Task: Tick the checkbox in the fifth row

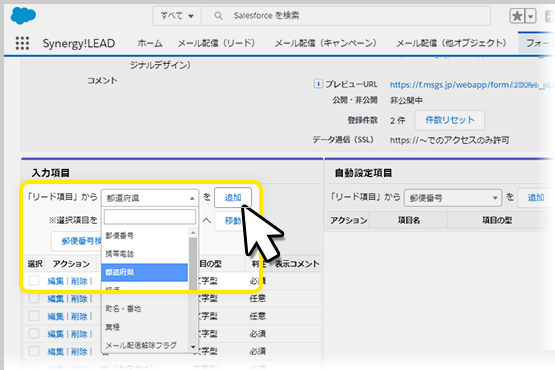Action: coord(34,351)
